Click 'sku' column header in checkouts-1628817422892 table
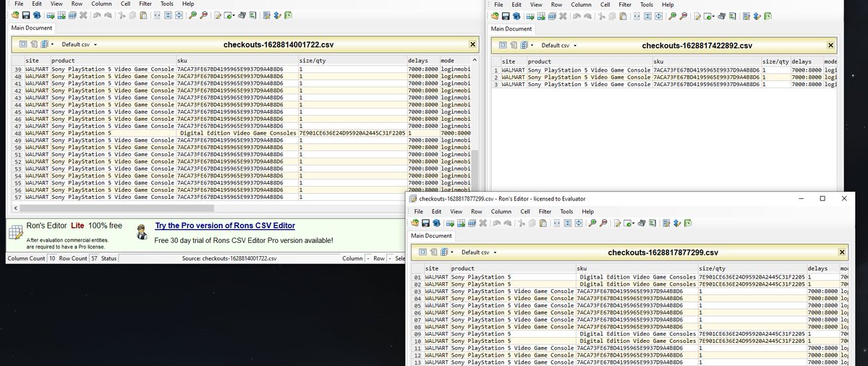Screen dimensions: 868x366 (x=707, y=61)
